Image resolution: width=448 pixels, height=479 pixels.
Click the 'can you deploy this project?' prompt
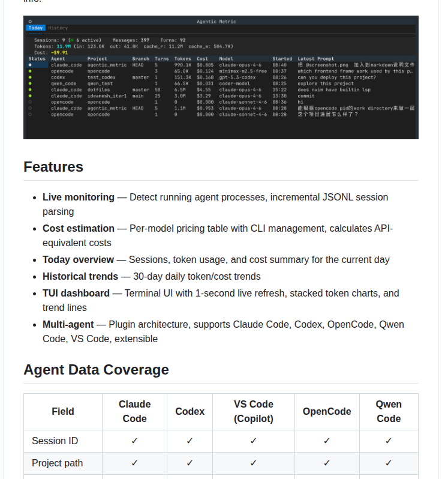(x=337, y=77)
